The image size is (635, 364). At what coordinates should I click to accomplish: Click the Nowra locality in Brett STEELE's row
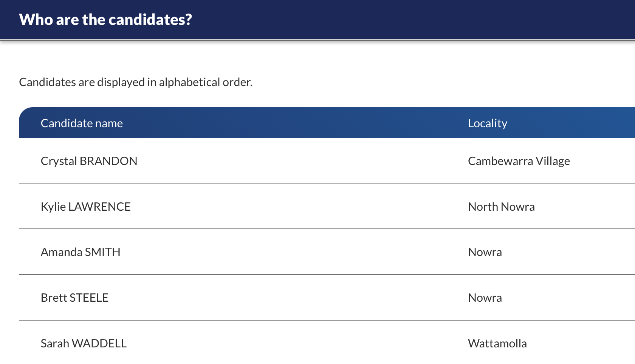point(485,298)
